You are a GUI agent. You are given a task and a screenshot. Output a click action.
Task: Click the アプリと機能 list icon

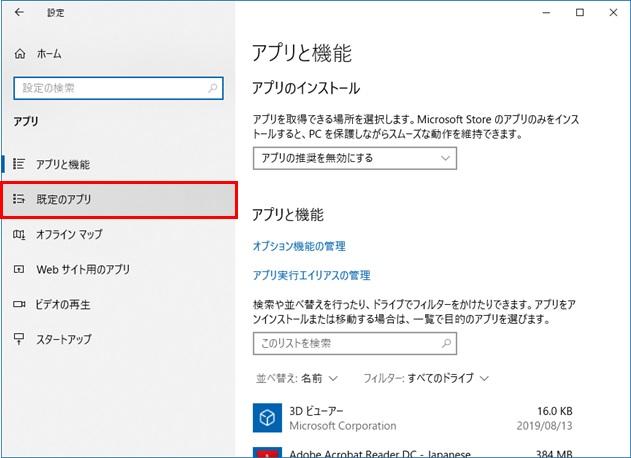(x=19, y=164)
